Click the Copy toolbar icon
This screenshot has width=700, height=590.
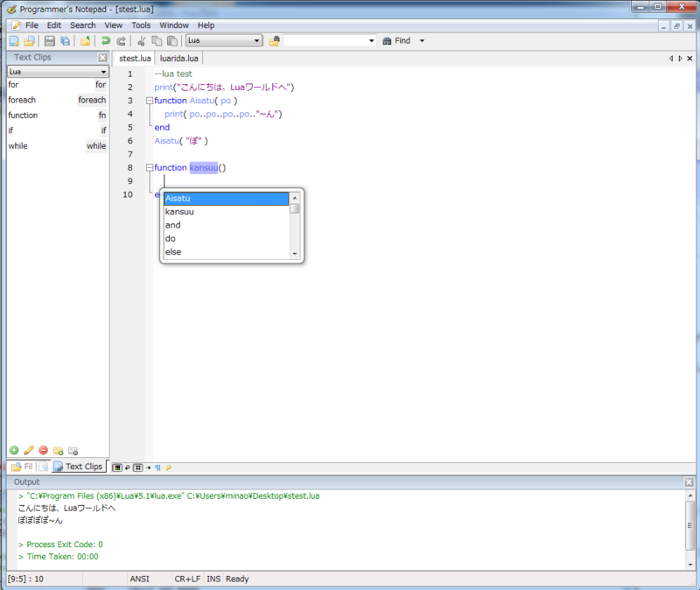[157, 41]
